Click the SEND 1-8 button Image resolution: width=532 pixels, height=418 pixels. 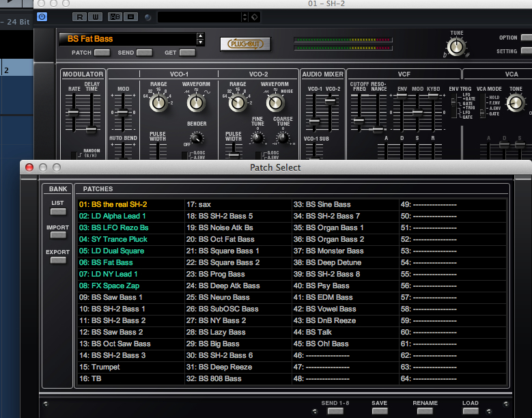coord(335,411)
